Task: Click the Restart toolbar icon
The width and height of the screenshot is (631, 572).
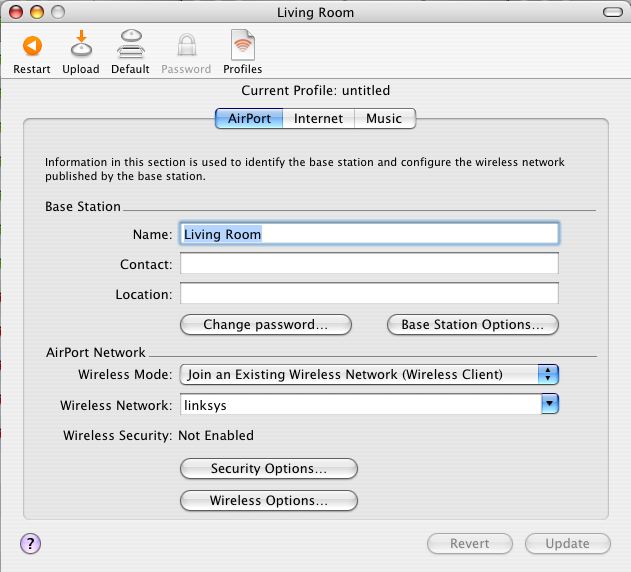Action: click(32, 45)
